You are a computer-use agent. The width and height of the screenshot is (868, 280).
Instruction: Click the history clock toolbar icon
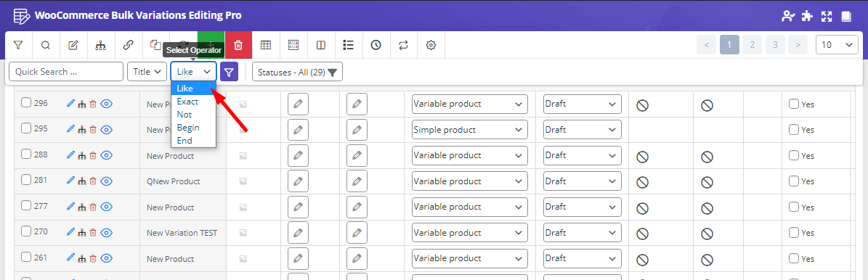376,45
